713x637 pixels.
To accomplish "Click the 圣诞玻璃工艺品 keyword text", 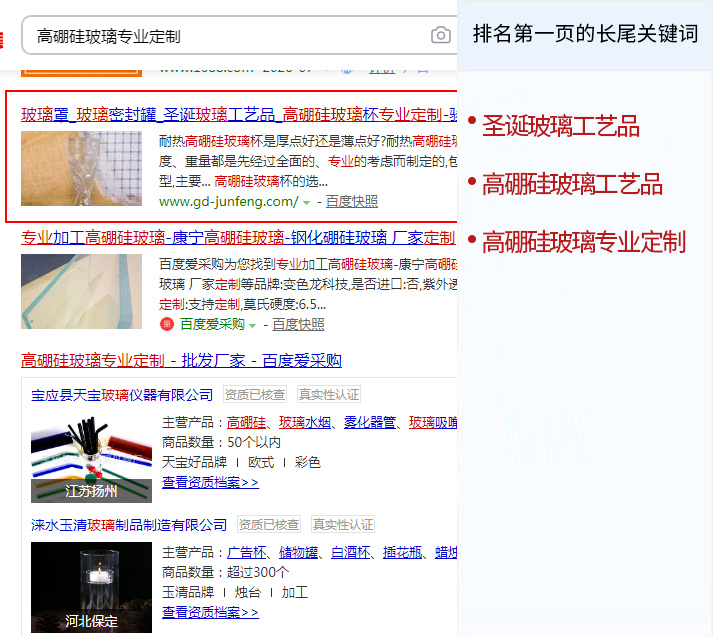I will click(x=561, y=126).
